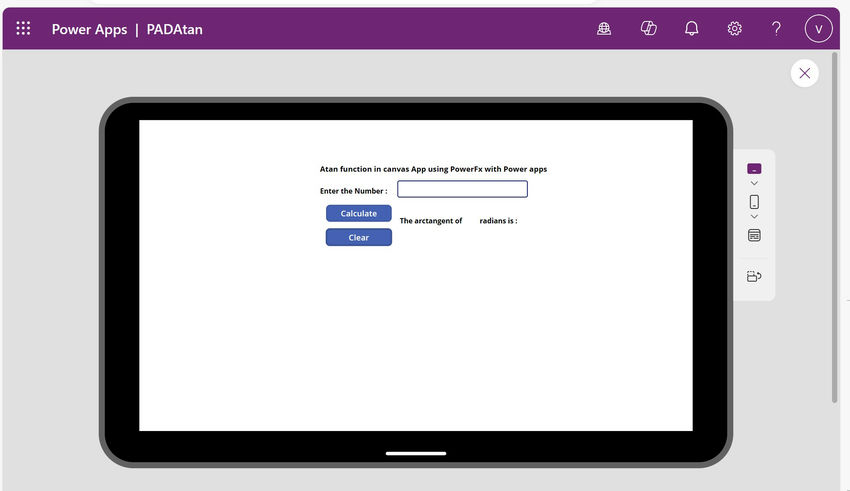Image resolution: width=850 pixels, height=491 pixels.
Task: Click the 'Enter the Number :' label
Action: pyautogui.click(x=353, y=191)
